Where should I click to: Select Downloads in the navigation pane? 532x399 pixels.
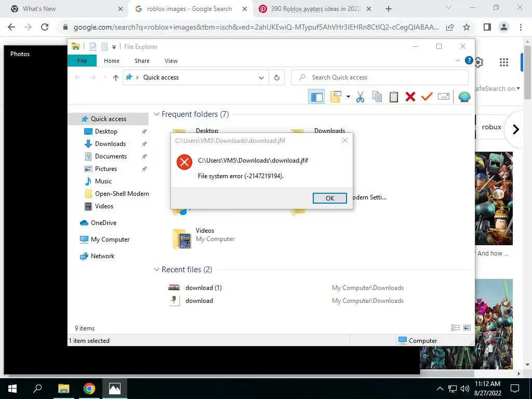110,144
